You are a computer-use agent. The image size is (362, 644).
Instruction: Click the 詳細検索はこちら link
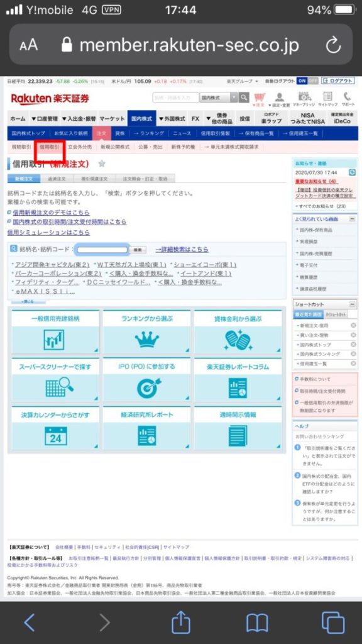coord(182,249)
